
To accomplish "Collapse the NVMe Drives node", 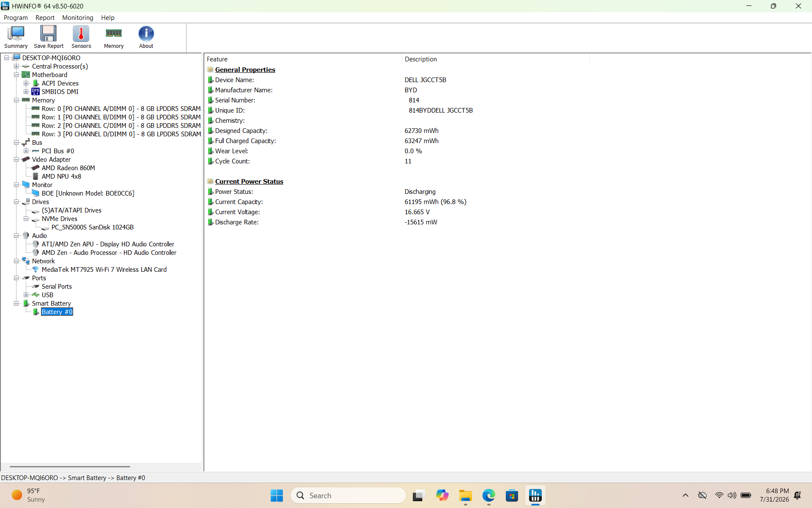I will click(x=26, y=219).
